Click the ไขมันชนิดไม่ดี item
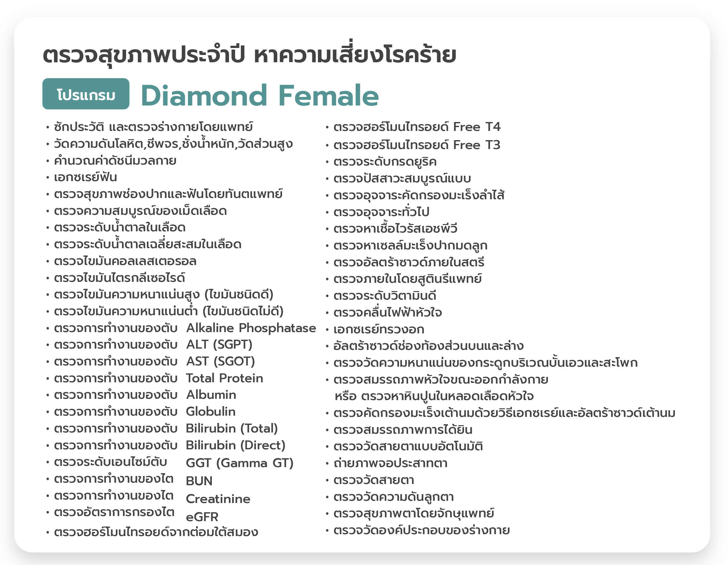 tap(169, 311)
